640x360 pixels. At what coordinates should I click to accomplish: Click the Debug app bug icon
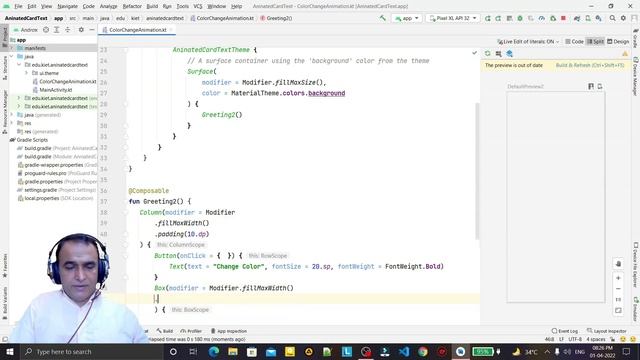[x=520, y=18]
